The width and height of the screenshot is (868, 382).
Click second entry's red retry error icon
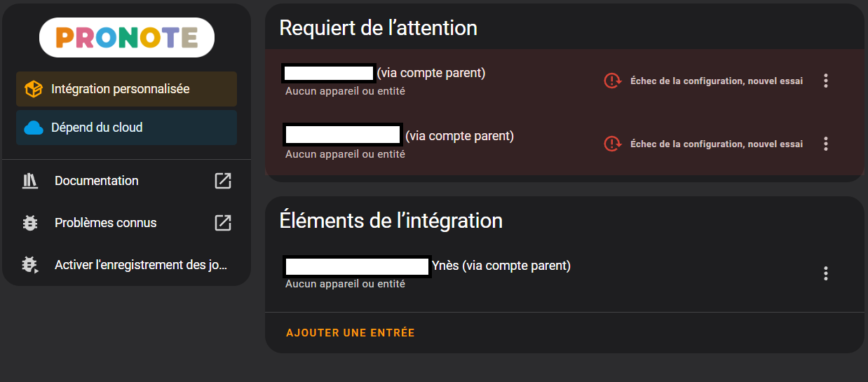point(613,144)
